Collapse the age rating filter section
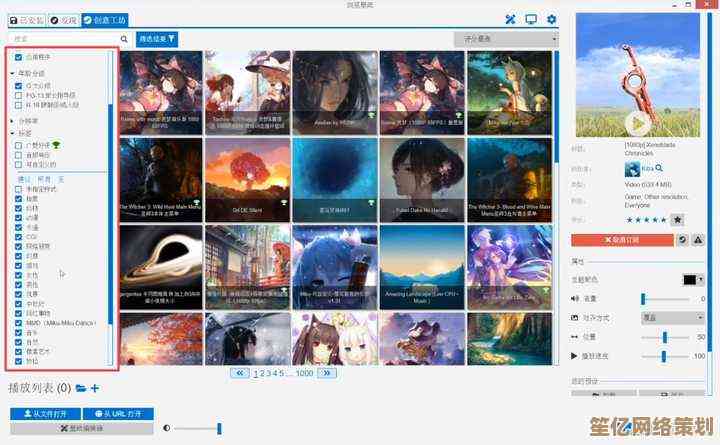720x445 pixels. click(x=12, y=73)
